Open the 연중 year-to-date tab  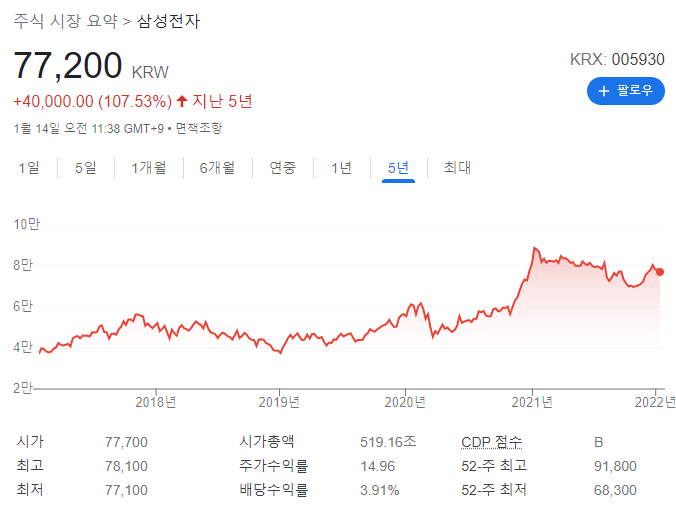pos(283,167)
